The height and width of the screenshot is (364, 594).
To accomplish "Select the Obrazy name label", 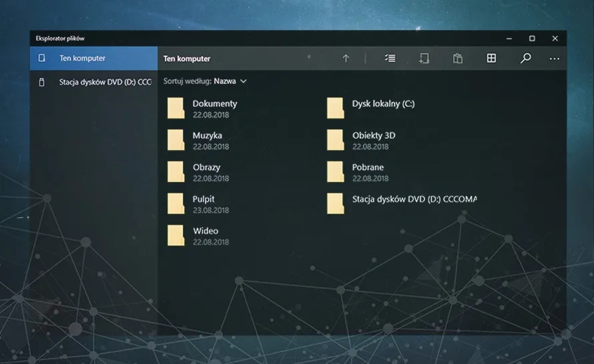I will 206,167.
